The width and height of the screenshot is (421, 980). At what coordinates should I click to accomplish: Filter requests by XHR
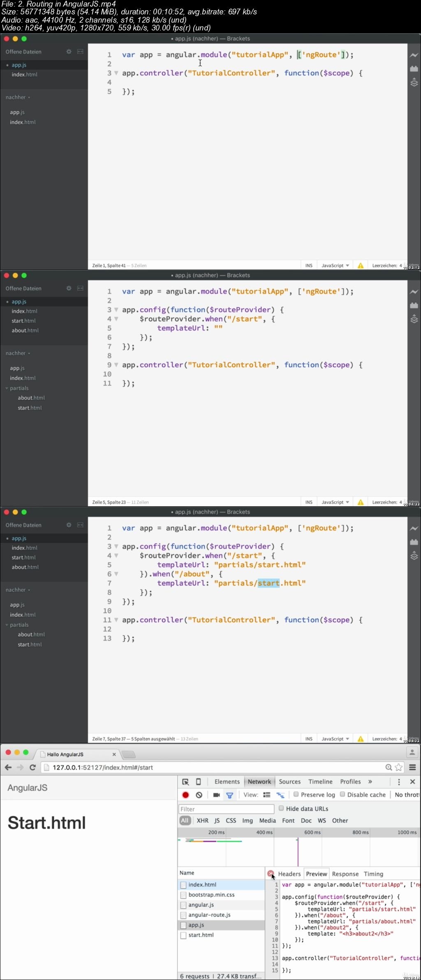pos(202,821)
